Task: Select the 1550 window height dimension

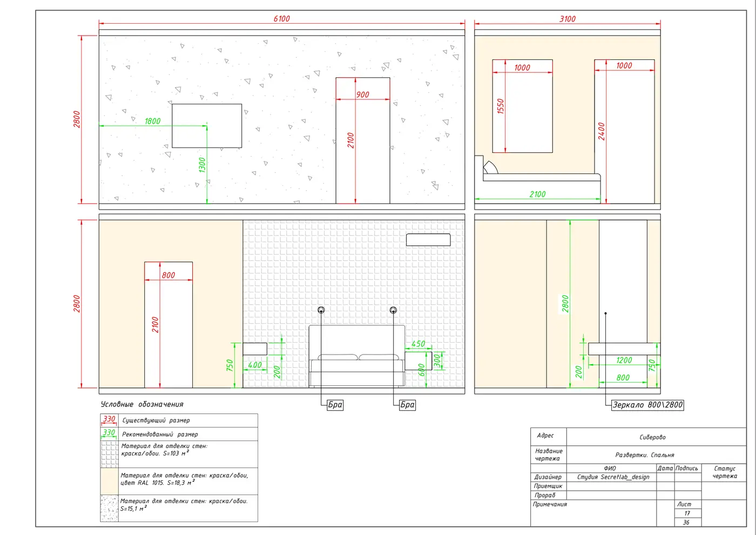Action: click(x=500, y=106)
